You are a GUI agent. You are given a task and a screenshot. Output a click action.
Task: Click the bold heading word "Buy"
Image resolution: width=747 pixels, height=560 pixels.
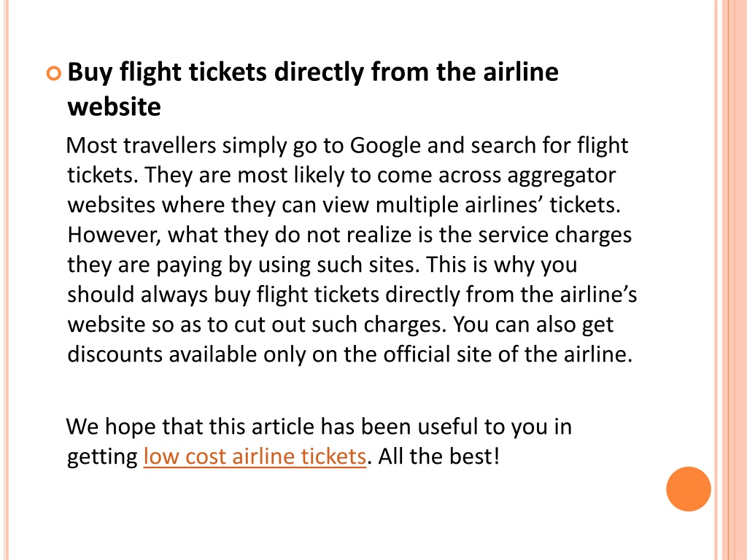pyautogui.click(x=90, y=72)
